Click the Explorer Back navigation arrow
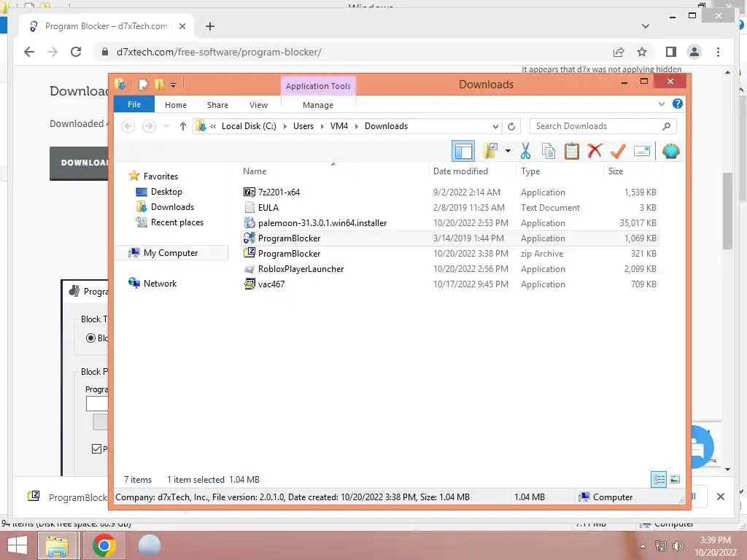Image resolution: width=747 pixels, height=560 pixels. pos(128,126)
